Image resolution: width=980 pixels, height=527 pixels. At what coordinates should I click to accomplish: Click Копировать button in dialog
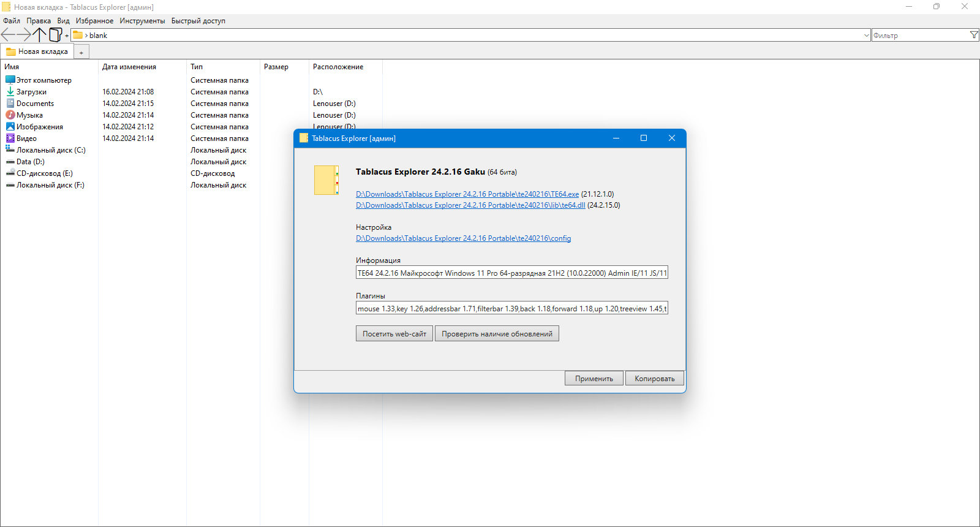pyautogui.click(x=655, y=378)
